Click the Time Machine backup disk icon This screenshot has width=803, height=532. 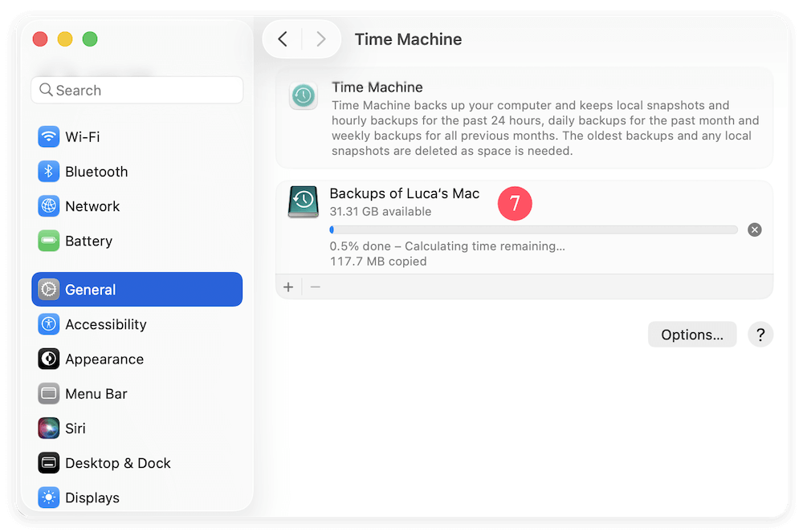304,202
